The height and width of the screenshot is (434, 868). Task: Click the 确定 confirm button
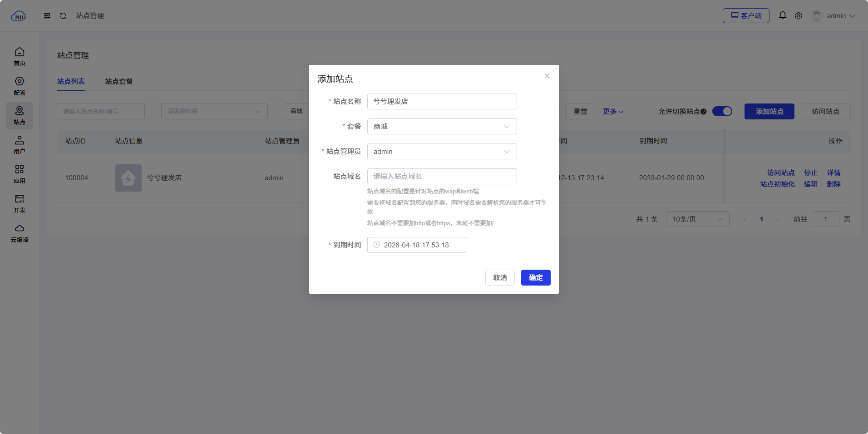[536, 278]
